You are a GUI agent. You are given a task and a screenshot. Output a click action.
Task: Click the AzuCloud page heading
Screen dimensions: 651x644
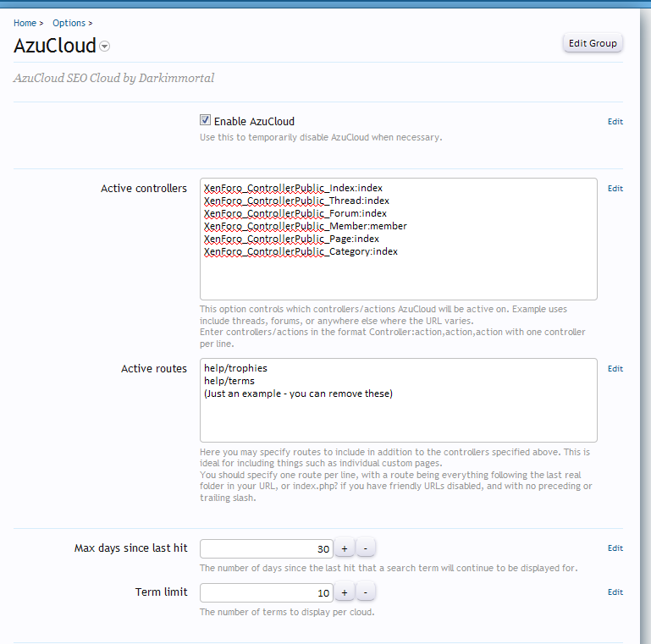tap(54, 46)
